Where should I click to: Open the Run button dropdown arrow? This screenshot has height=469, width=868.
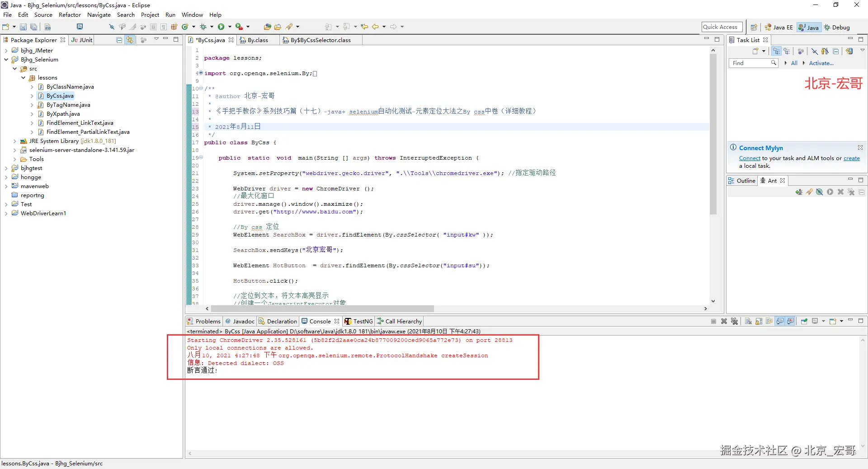230,27
